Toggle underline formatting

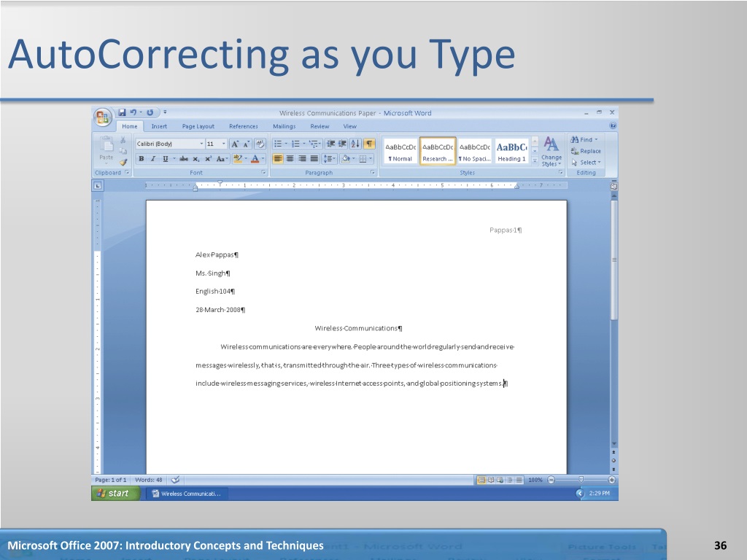pyautogui.click(x=166, y=158)
